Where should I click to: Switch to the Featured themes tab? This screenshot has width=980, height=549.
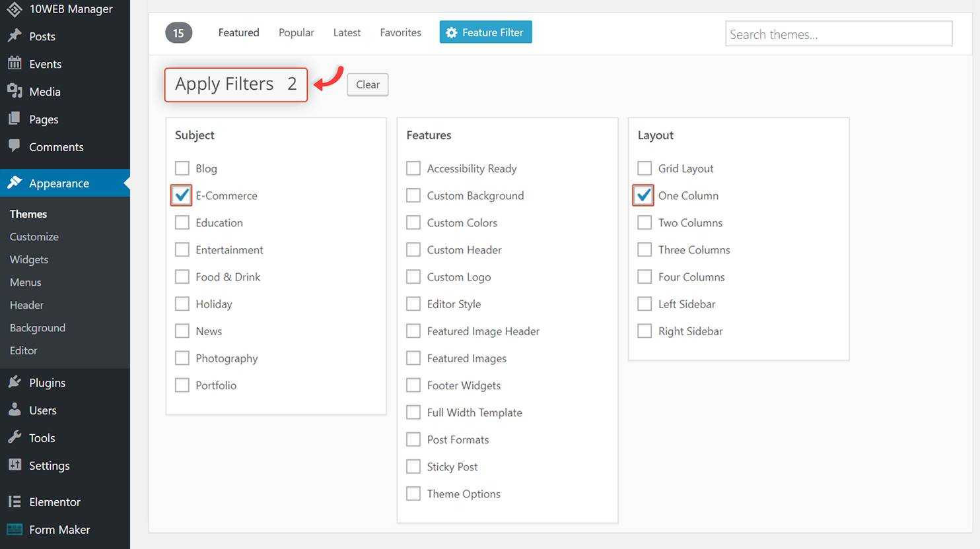click(238, 32)
